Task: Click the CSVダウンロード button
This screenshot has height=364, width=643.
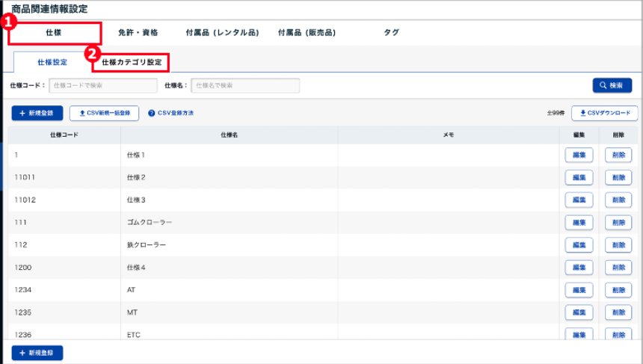Action: coord(604,113)
